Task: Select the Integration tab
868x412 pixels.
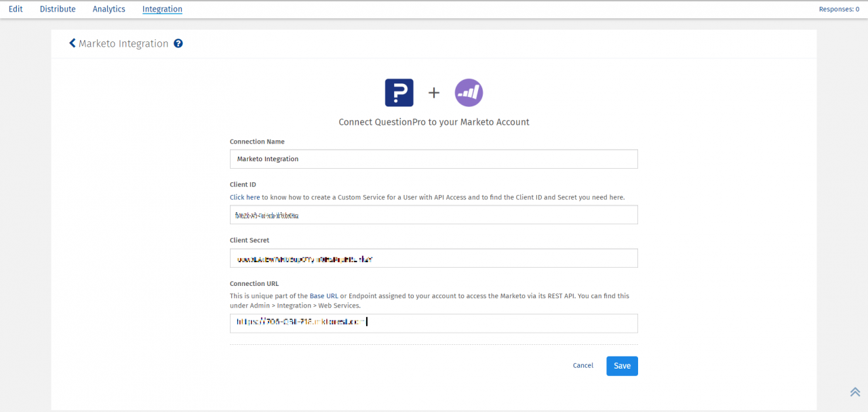Action: 162,9
